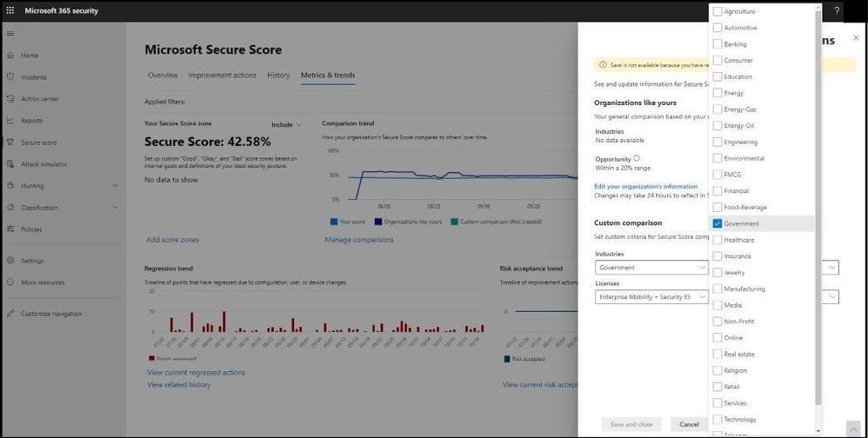Click the View current risk accepted link
The height and width of the screenshot is (438, 868).
click(540, 384)
